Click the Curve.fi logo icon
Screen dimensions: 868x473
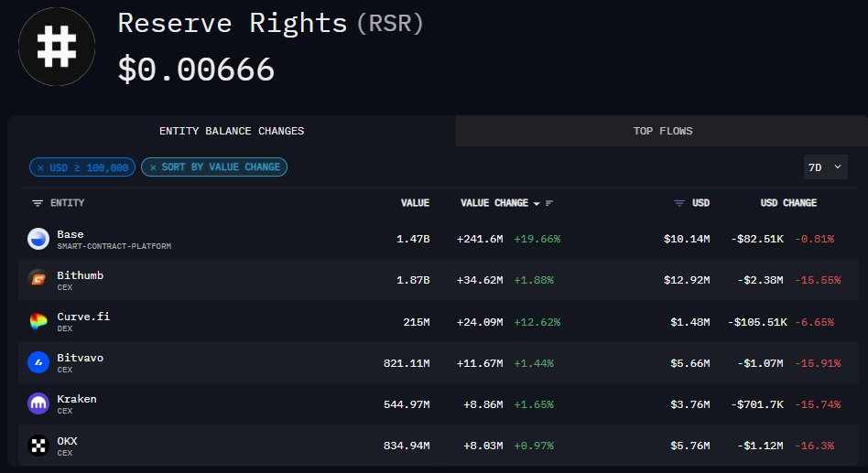[x=38, y=321]
